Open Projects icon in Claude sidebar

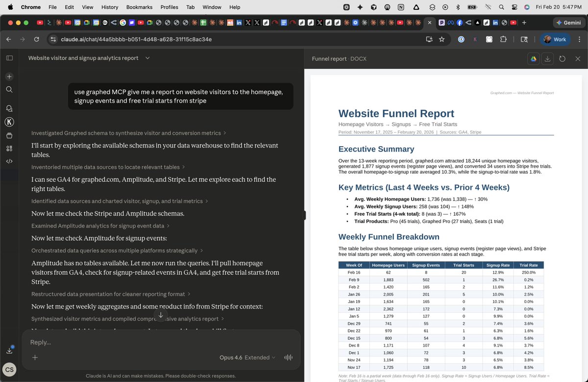[9, 135]
